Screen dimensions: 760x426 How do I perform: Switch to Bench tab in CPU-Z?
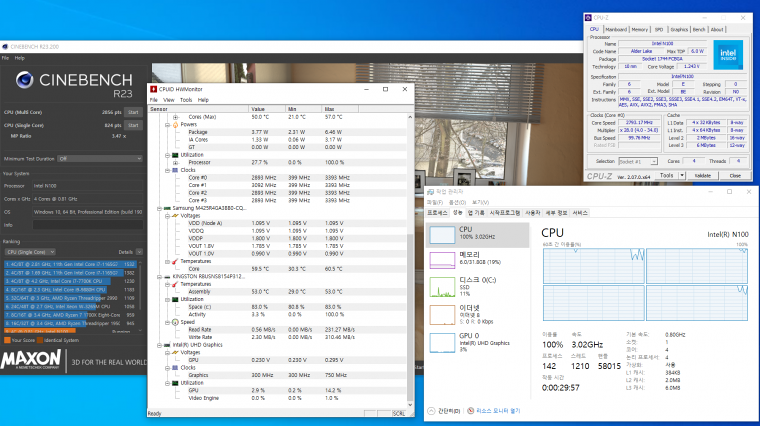point(699,30)
